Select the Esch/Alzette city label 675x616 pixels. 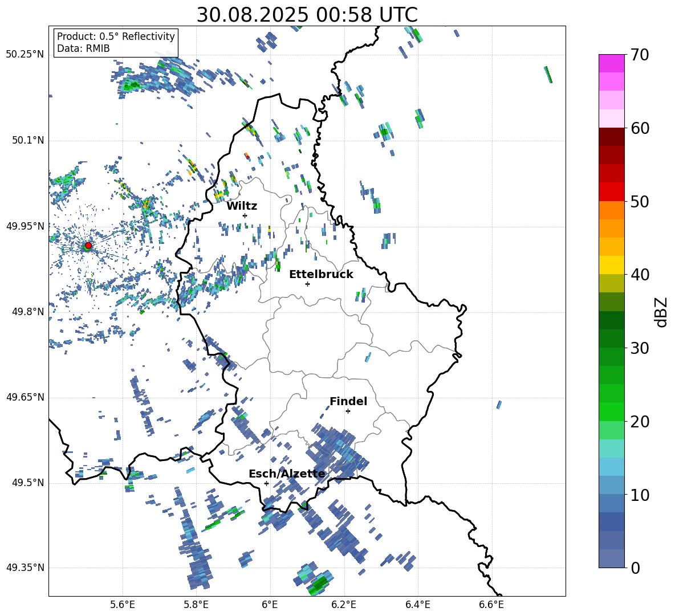click(x=287, y=474)
